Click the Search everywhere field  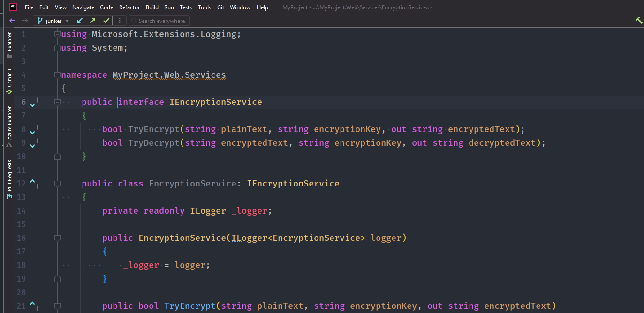tap(159, 21)
